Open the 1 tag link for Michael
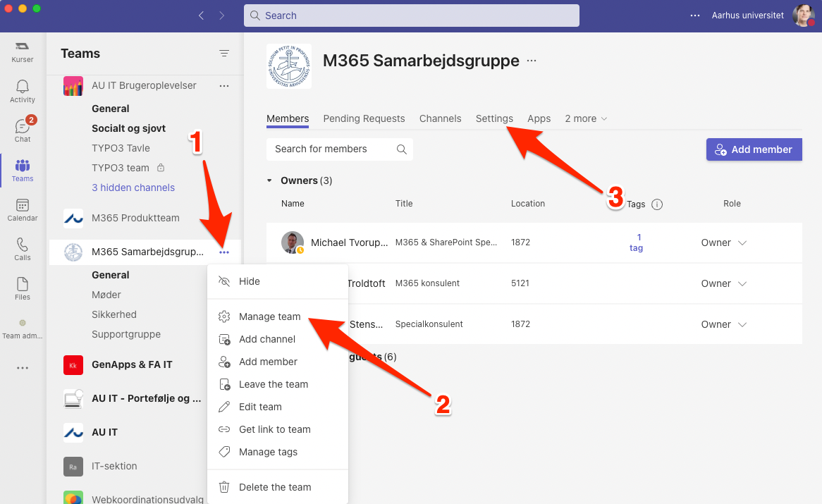This screenshot has height=504, width=822. coord(637,242)
